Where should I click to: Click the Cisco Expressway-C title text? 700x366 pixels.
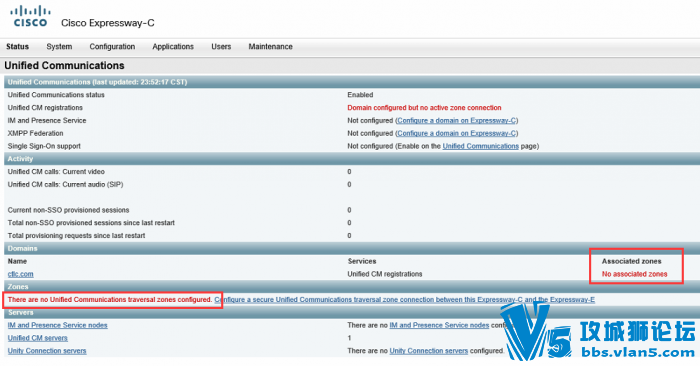click(x=108, y=23)
